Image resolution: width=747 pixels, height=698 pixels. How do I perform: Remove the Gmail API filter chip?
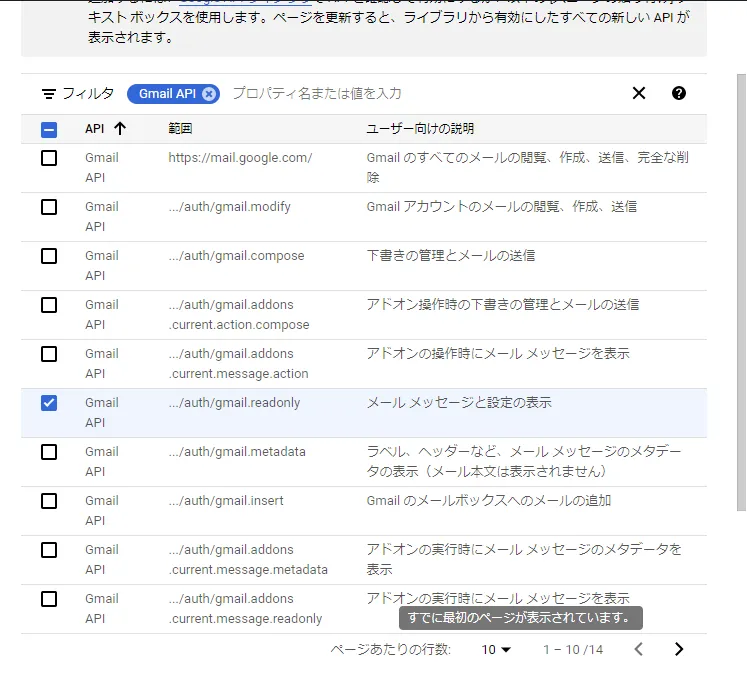209,94
